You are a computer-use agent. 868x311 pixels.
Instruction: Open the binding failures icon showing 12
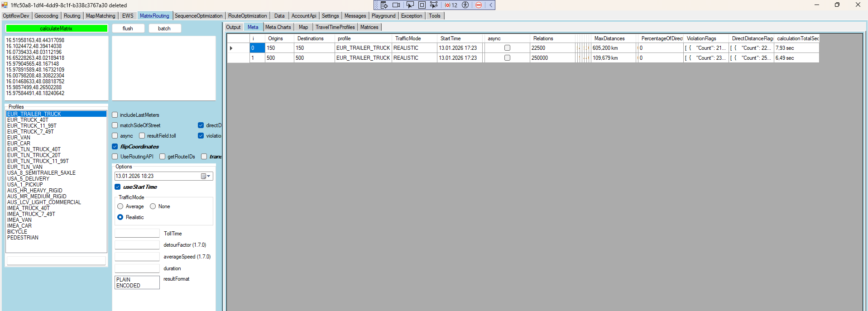[451, 5]
